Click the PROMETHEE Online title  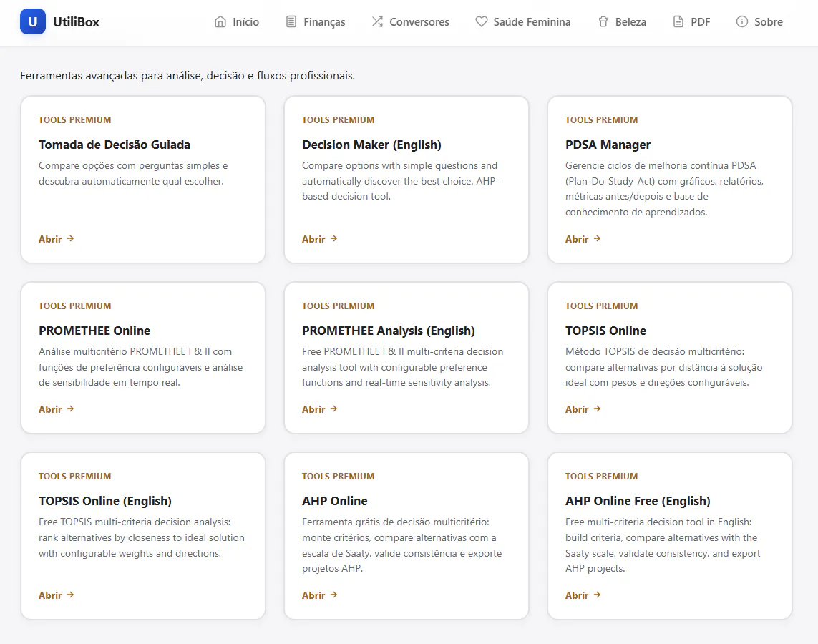94,331
